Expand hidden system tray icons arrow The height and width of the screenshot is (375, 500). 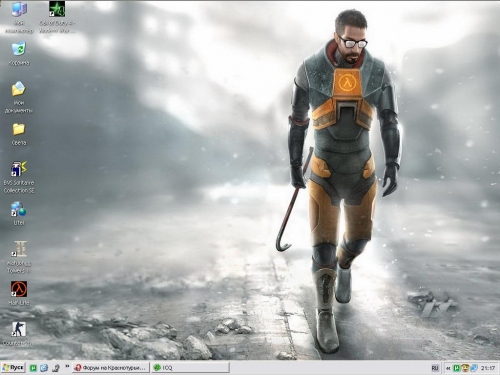tap(448, 368)
